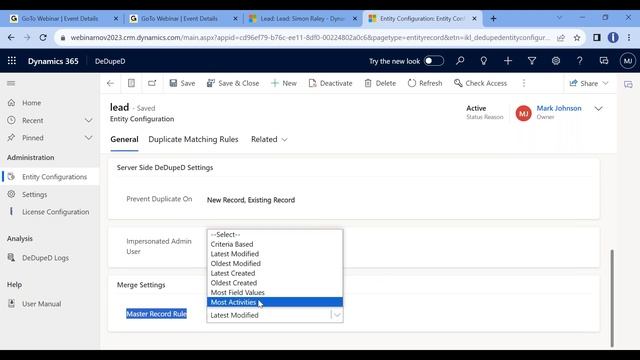
Task: Open Entity Configurations in sidebar
Action: [x=50, y=177]
